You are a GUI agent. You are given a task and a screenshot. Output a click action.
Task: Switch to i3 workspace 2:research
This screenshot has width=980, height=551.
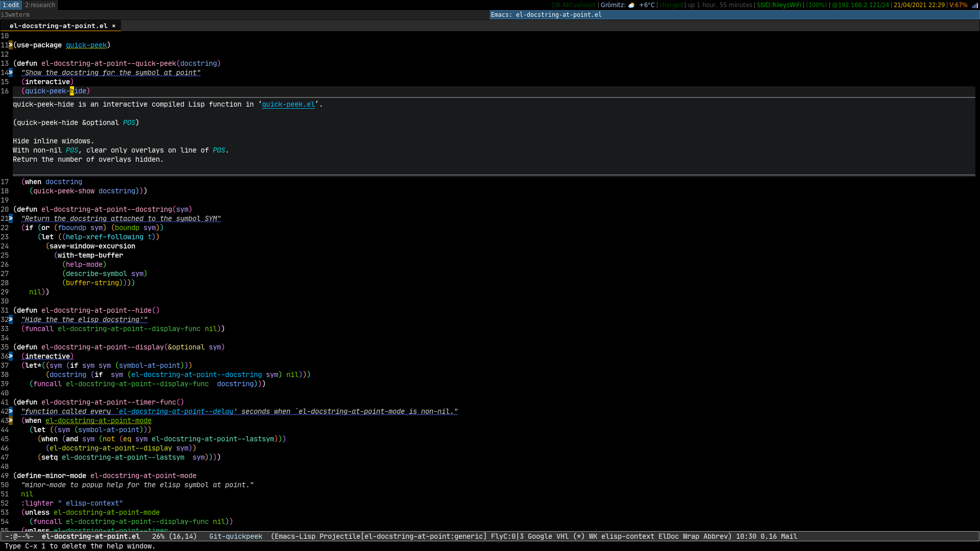pyautogui.click(x=40, y=5)
